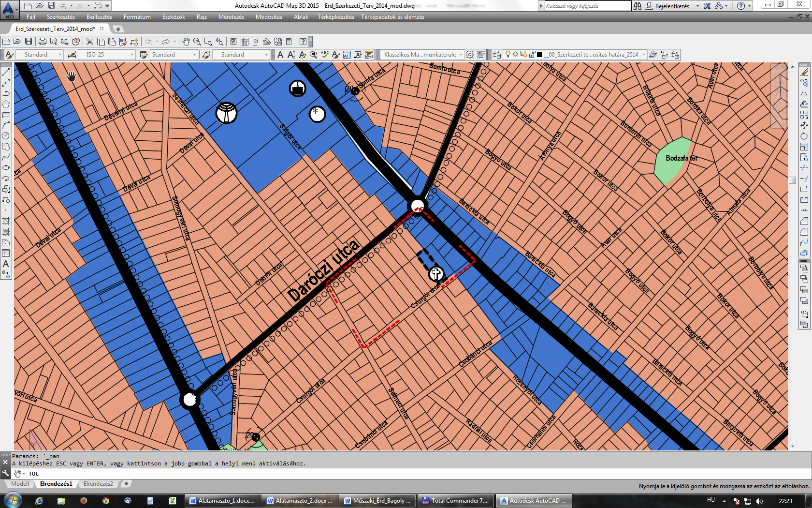
Task: Open the Térképkészítés menu
Action: click(x=336, y=17)
